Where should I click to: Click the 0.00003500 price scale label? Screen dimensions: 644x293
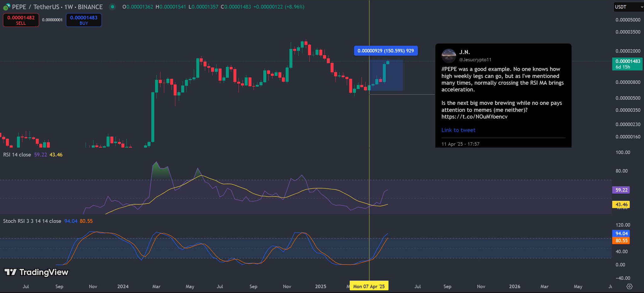pyautogui.click(x=628, y=32)
